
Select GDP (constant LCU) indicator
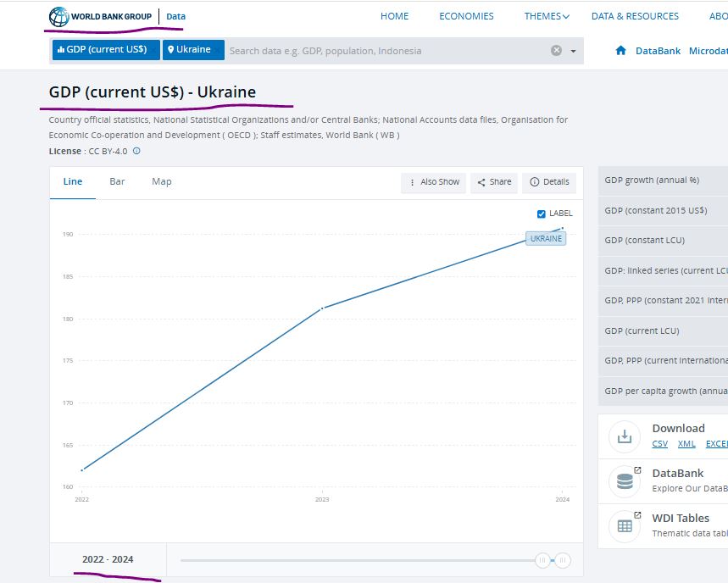[663, 241]
